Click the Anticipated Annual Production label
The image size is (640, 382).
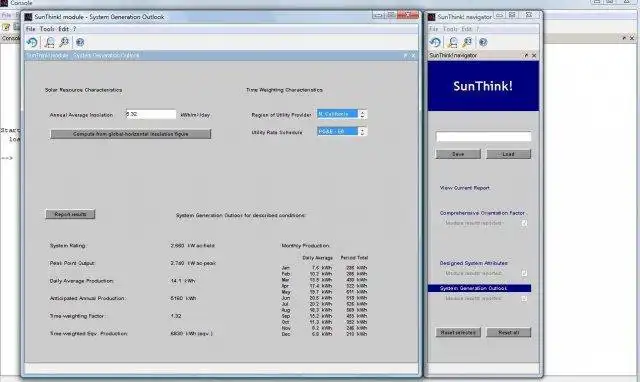click(87, 298)
